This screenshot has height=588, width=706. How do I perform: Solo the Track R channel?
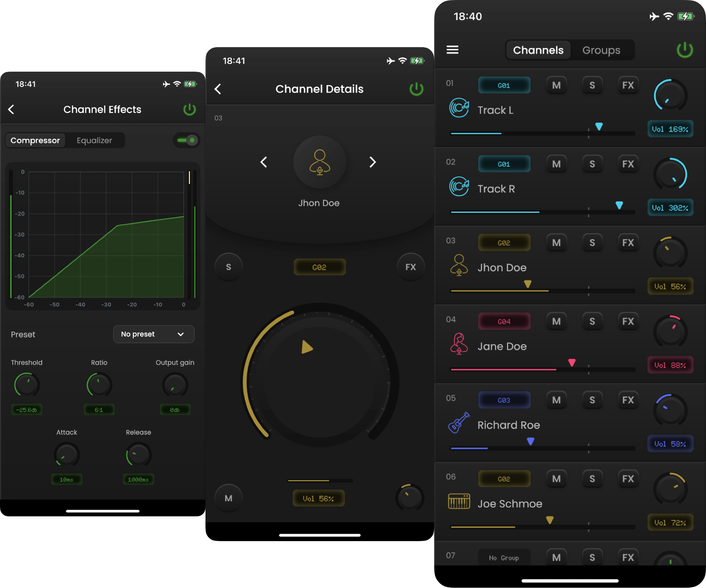592,164
